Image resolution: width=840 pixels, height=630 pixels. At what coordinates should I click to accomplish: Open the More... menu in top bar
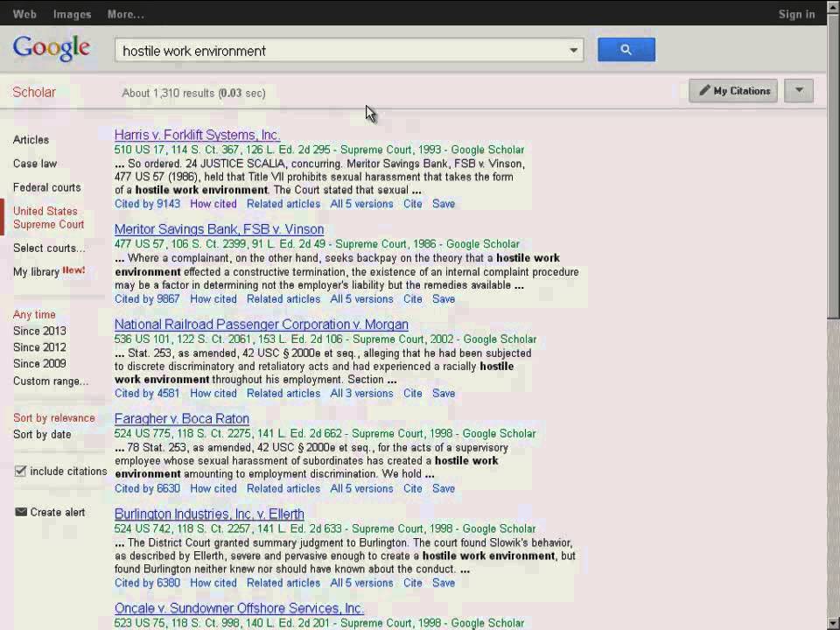(x=126, y=14)
